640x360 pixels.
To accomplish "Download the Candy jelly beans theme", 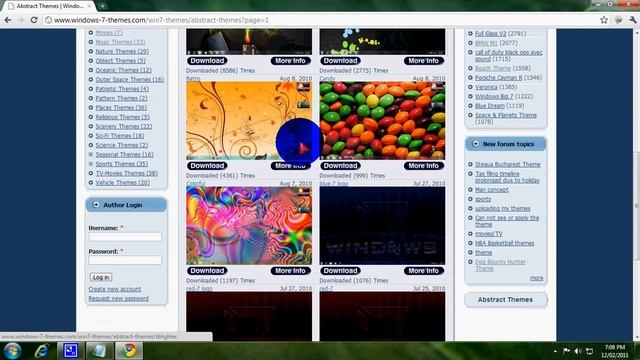I will (x=340, y=166).
